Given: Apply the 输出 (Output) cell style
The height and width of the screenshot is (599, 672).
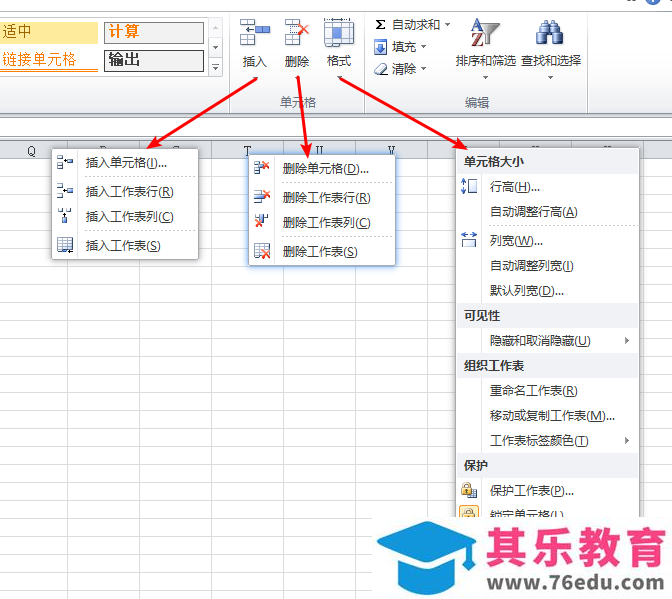Looking at the screenshot, I should (153, 60).
